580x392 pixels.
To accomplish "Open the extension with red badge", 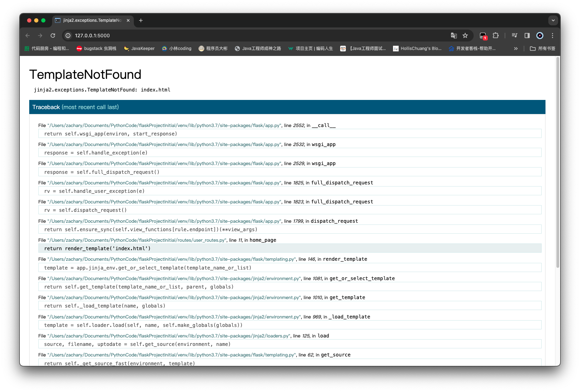I will [x=483, y=36].
